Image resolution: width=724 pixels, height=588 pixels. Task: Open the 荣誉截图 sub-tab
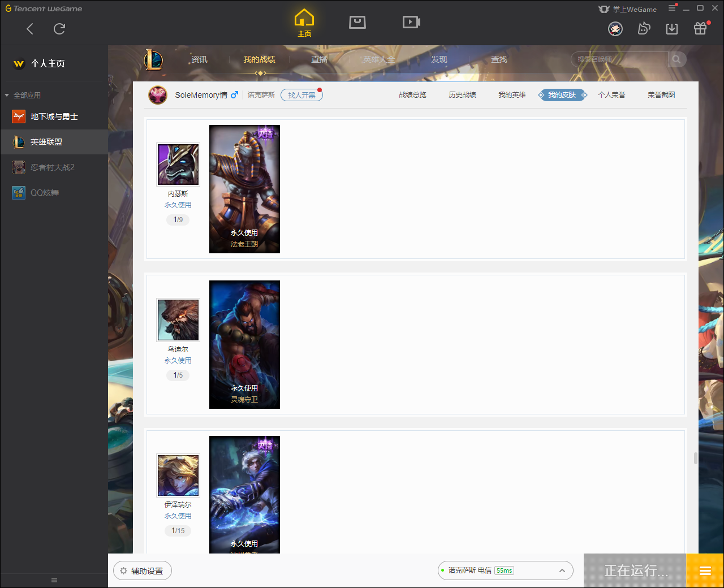tap(662, 95)
